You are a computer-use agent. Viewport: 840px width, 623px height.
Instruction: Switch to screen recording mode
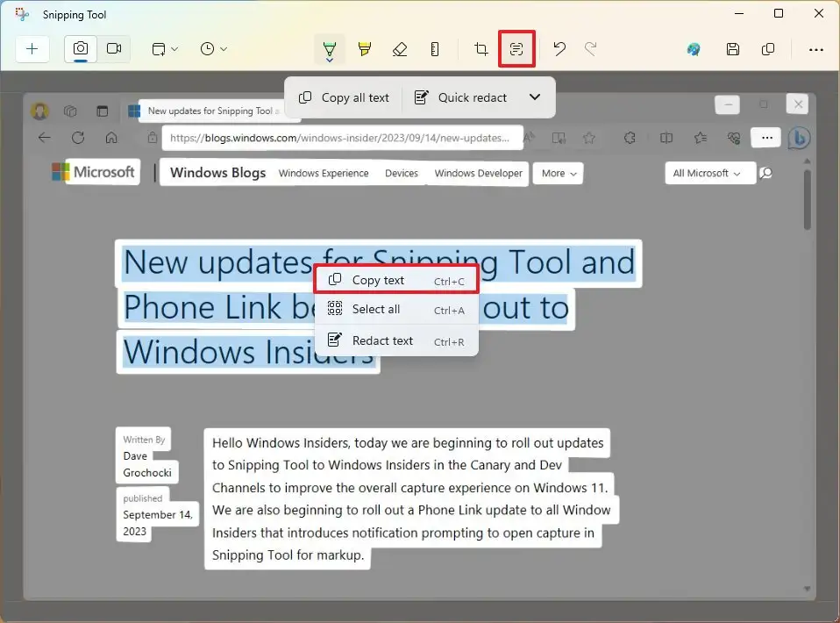[x=114, y=49]
